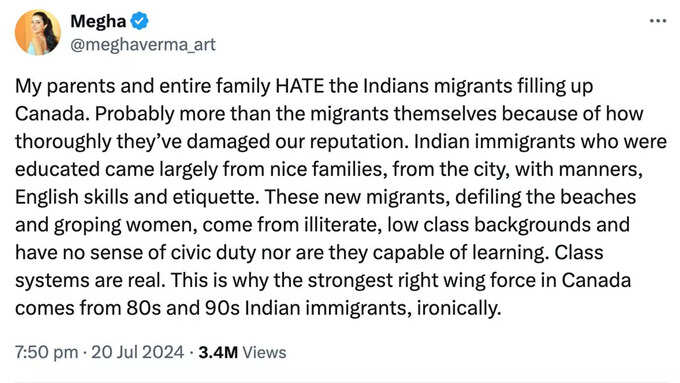The width and height of the screenshot is (680, 383).
Task: Click the 7:50 pm timestamp
Action: 47,352
